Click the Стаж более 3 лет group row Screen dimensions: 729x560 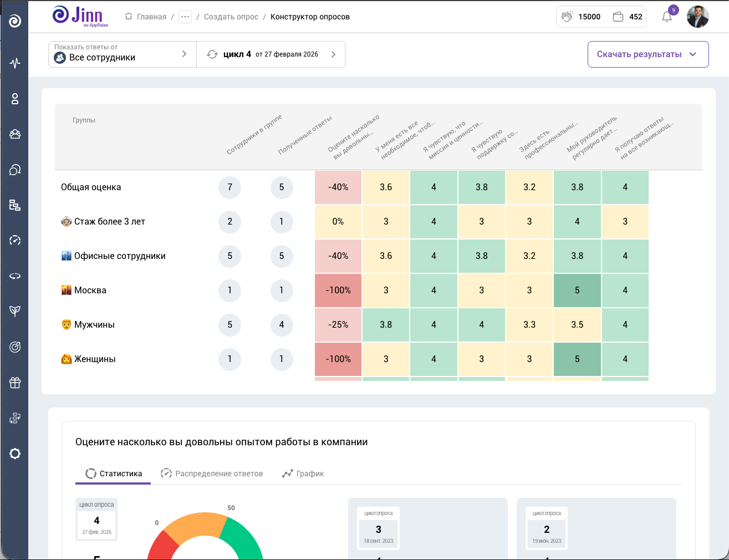point(103,222)
